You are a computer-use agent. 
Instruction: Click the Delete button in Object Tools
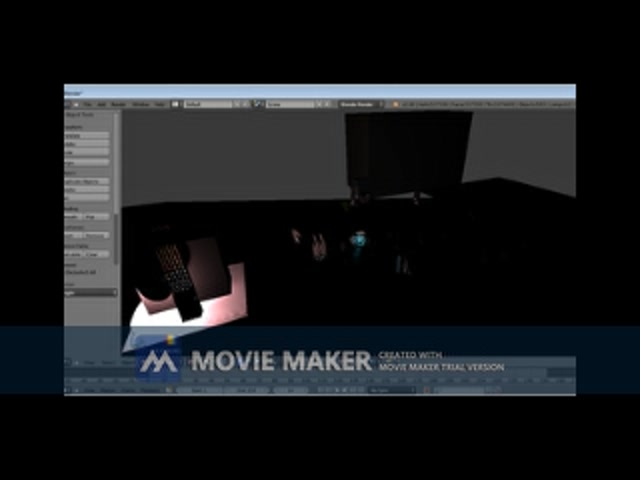click(x=87, y=190)
